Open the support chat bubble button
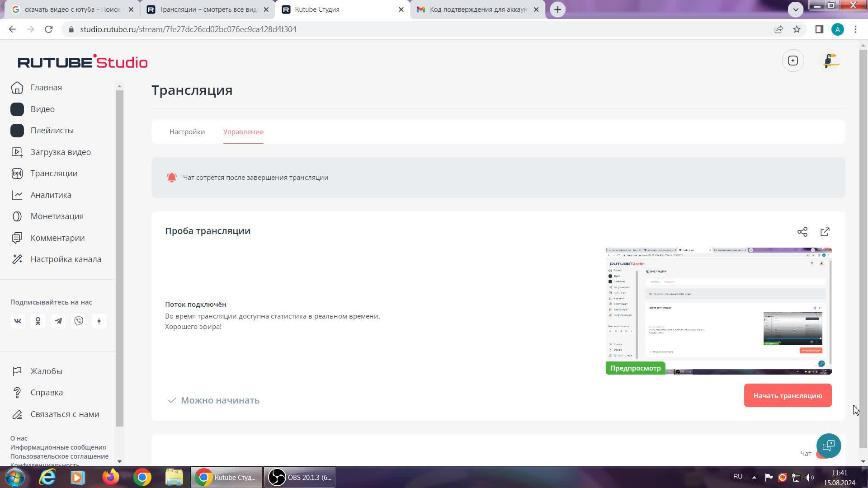 pyautogui.click(x=829, y=446)
